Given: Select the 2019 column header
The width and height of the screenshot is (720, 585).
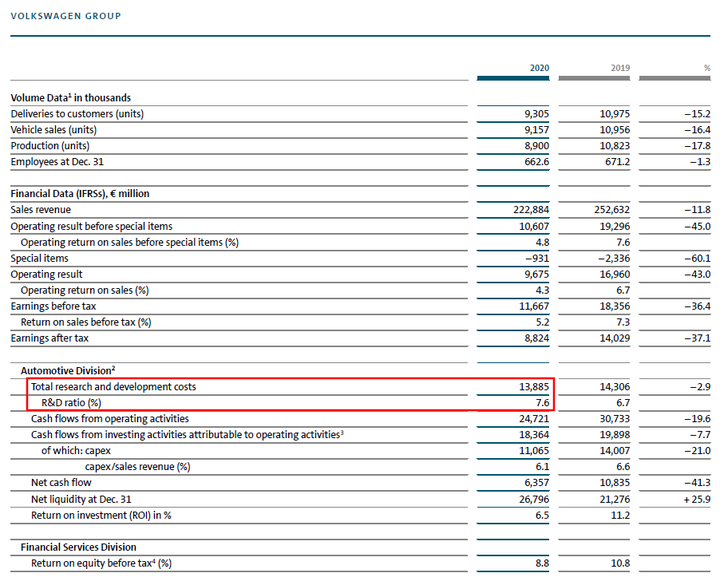Looking at the screenshot, I should pyautogui.click(x=620, y=68).
